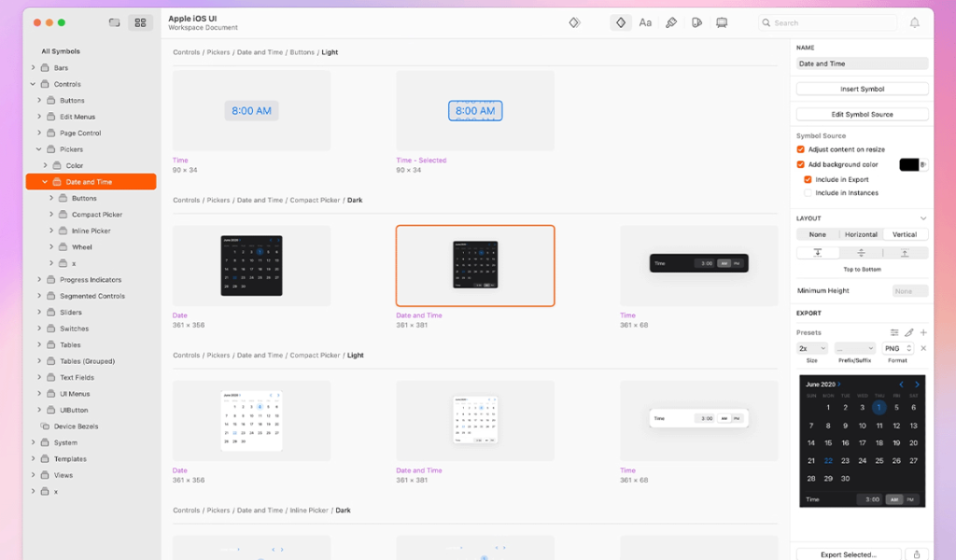Viewport: 956px width, 560px height.
Task: Click the symbol Name field
Action: (862, 63)
